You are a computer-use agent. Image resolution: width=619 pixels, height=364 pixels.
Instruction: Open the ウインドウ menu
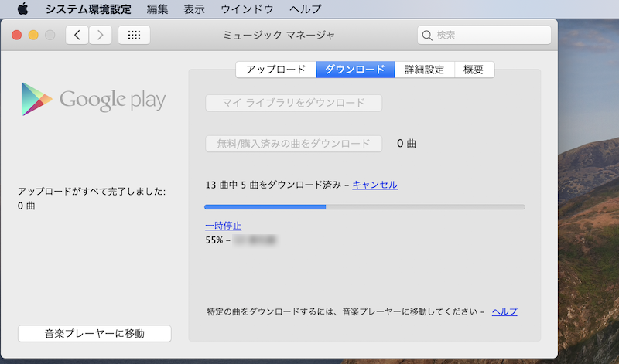coord(247,9)
